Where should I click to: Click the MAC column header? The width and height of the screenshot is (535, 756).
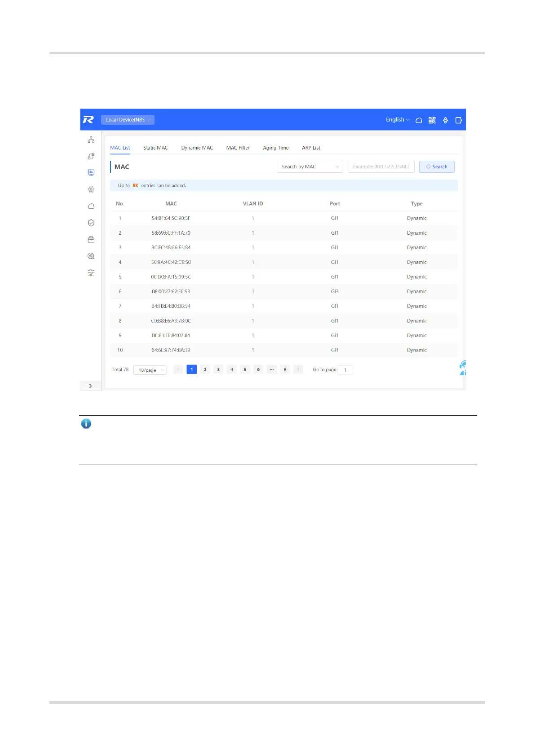pyautogui.click(x=171, y=204)
